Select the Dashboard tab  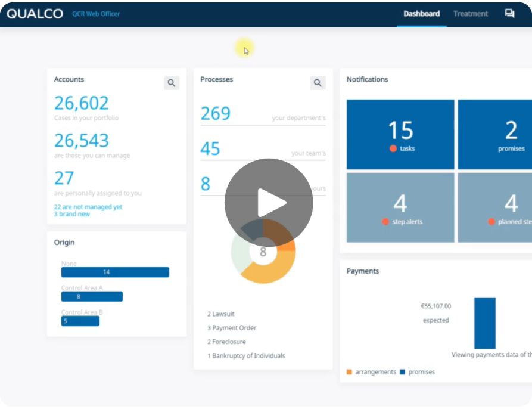click(x=421, y=13)
